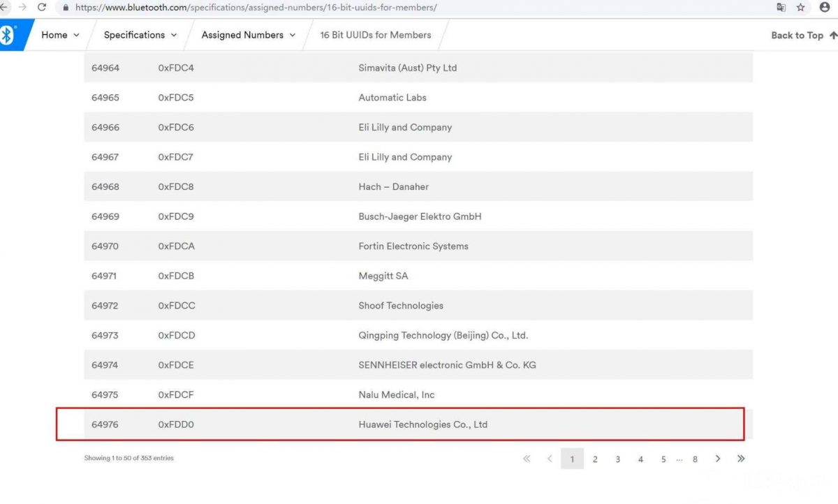Select the 16 Bit UUIDs for Members breadcrumb
Image resolution: width=838 pixels, height=504 pixels.
[x=375, y=35]
